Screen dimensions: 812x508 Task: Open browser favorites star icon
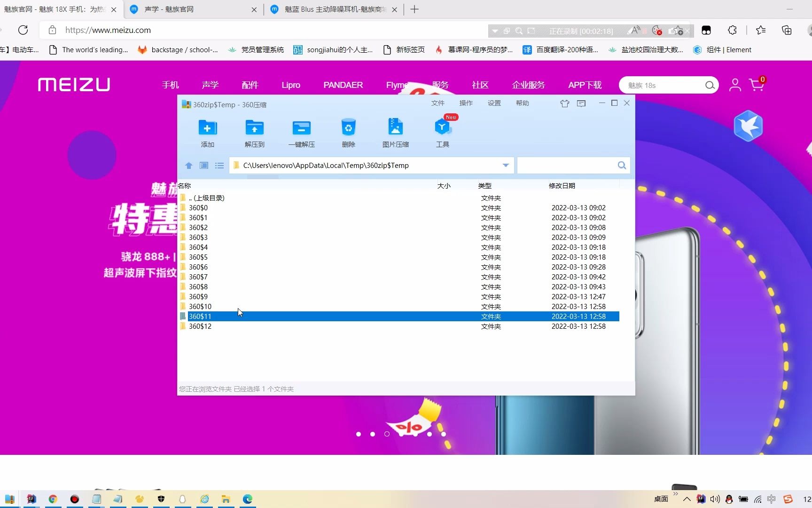coord(761,30)
